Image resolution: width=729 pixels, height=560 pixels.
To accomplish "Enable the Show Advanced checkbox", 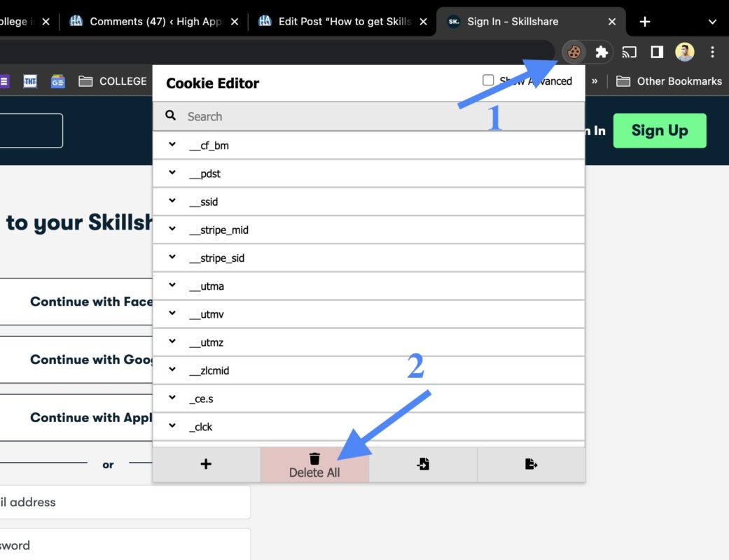I will coord(488,80).
